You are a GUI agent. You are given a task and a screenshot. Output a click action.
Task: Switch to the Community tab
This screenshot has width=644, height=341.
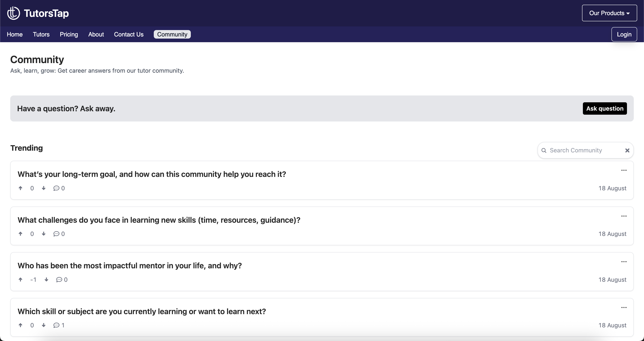(172, 34)
